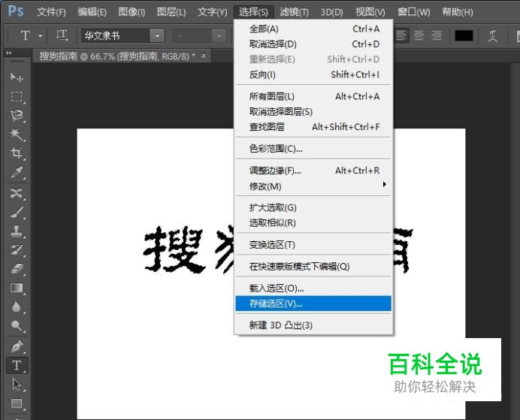The image size is (520, 420).
Task: Open the warp text option
Action: pos(492,35)
